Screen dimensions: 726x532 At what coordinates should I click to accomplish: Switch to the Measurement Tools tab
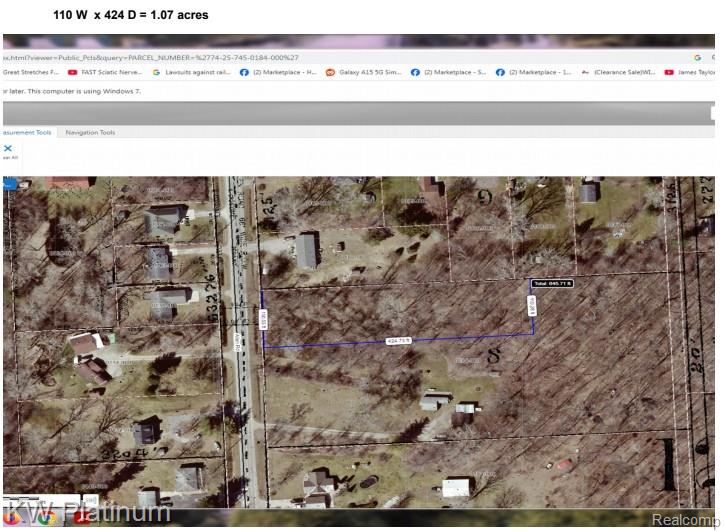(x=27, y=132)
